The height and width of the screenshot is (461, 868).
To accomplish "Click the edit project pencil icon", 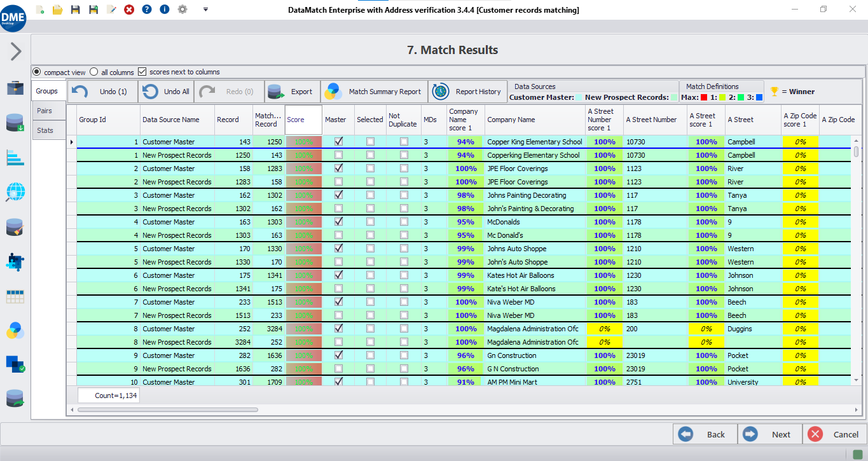I will (x=111, y=10).
